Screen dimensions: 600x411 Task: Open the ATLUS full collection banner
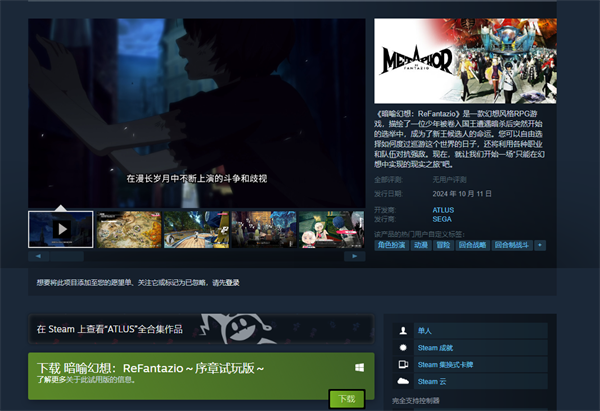[201, 329]
